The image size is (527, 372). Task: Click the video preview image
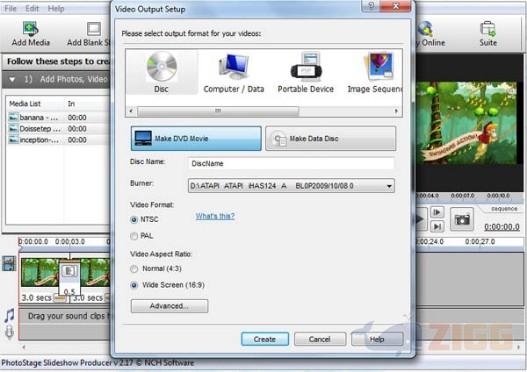tap(467, 123)
